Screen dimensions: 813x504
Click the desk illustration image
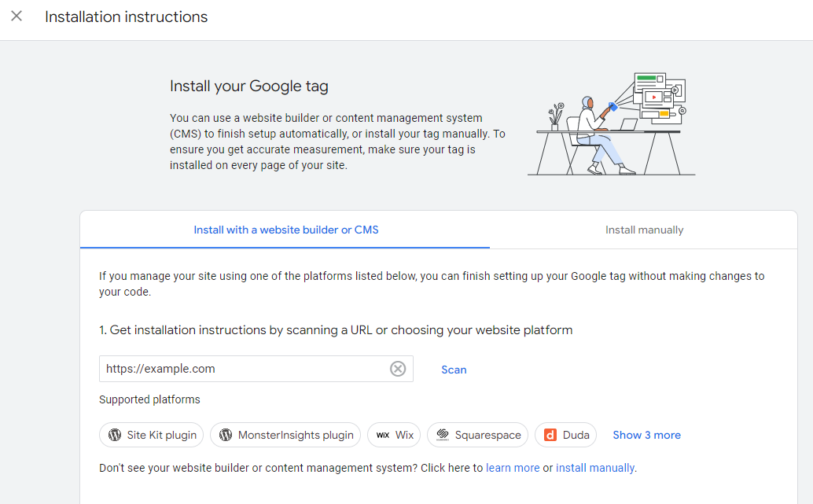click(x=612, y=123)
